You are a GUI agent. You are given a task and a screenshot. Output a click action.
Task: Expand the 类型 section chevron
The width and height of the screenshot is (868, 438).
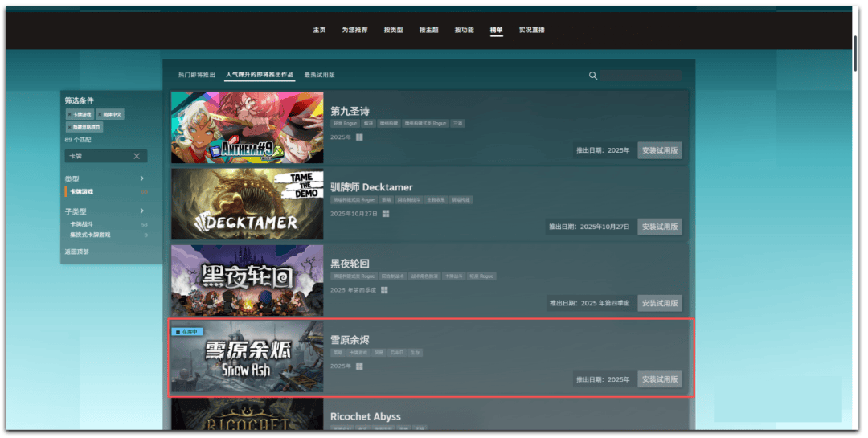coord(141,178)
